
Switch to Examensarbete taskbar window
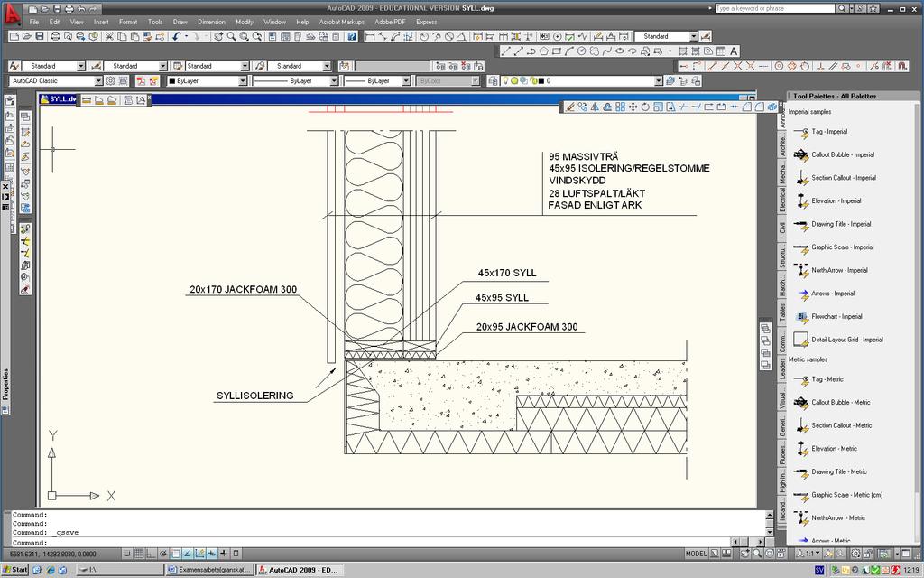[x=209, y=570]
